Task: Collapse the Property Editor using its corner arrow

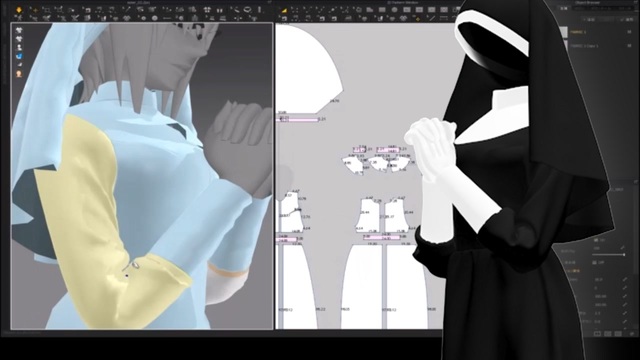Action: [636, 182]
